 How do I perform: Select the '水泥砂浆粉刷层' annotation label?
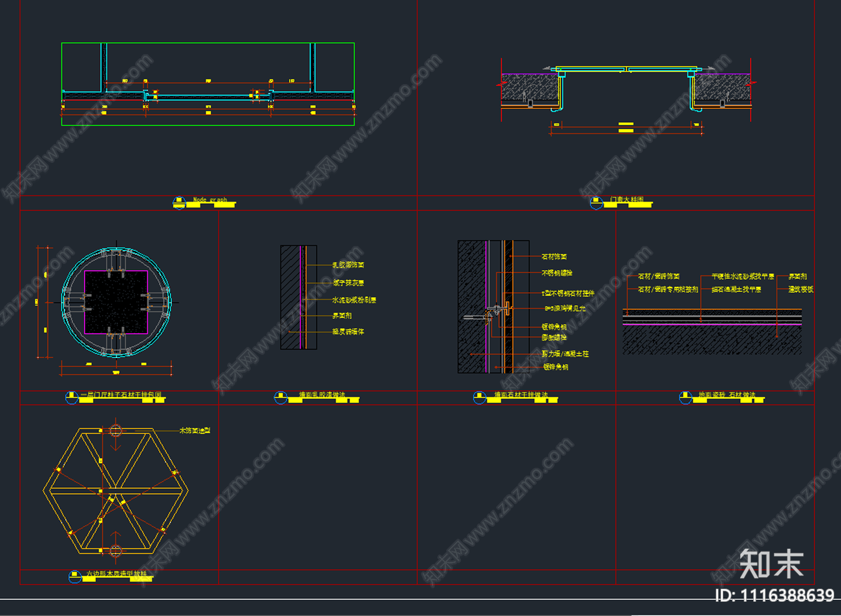point(354,300)
